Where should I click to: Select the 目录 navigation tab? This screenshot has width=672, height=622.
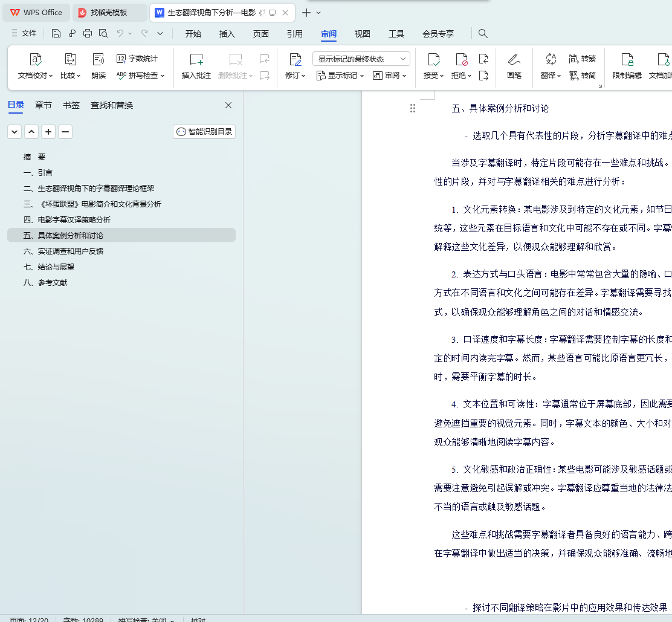click(16, 105)
